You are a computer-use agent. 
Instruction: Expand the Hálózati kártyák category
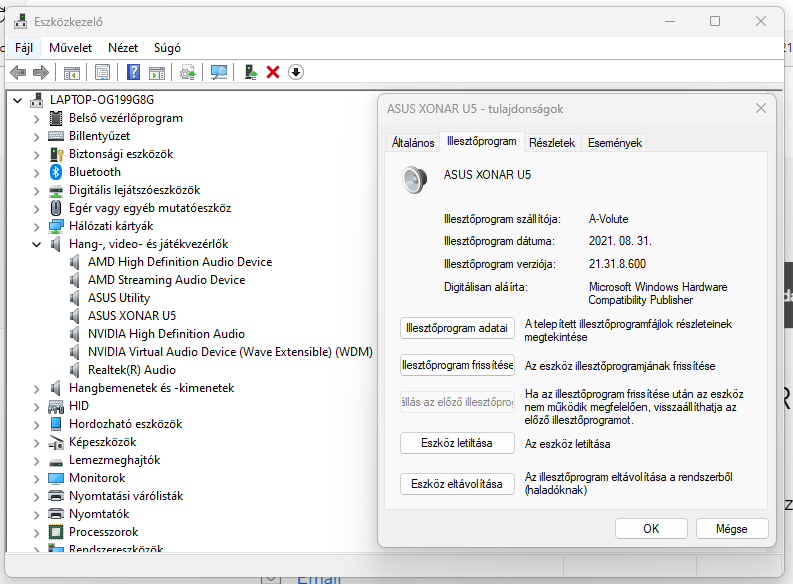tap(36, 227)
